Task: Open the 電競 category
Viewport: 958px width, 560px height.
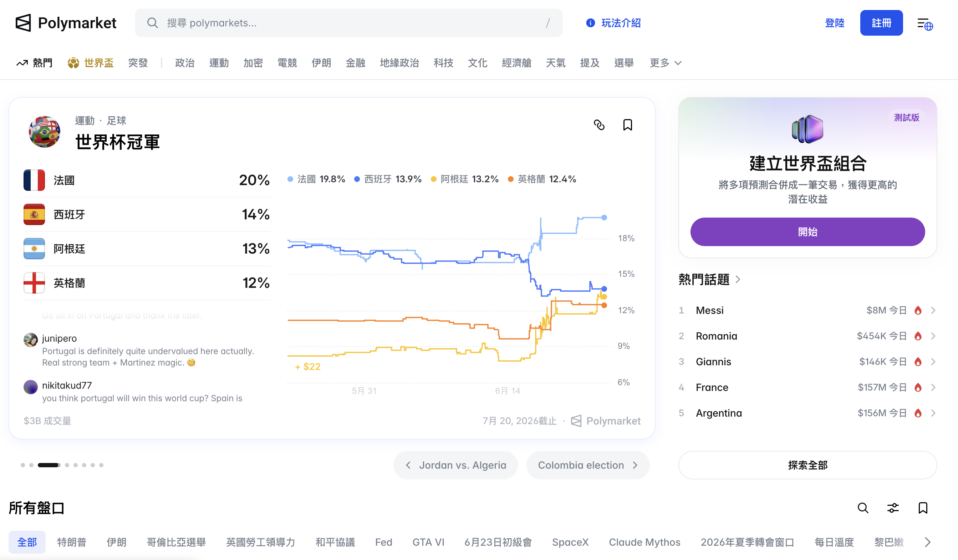Action: (x=287, y=63)
